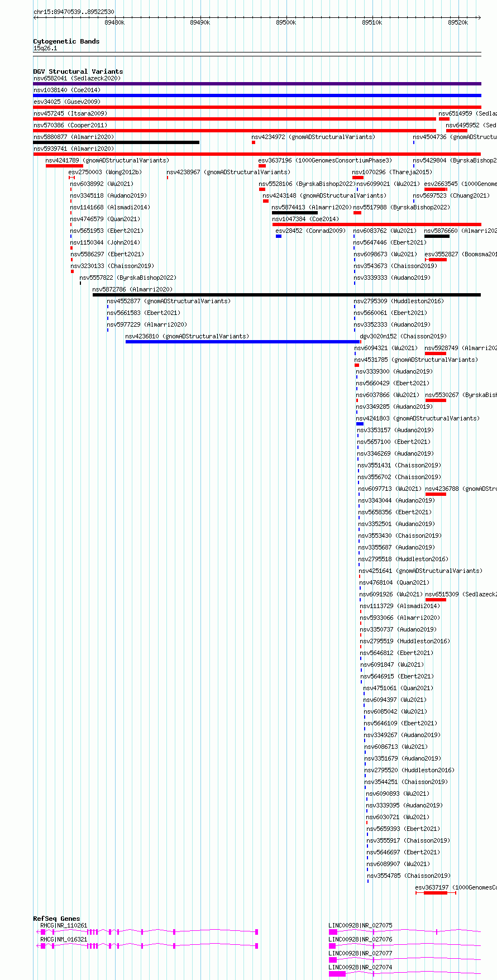This screenshot has width=497, height=980.
Task: Click esv28452 (Conrad2009) label
Action: point(311,231)
